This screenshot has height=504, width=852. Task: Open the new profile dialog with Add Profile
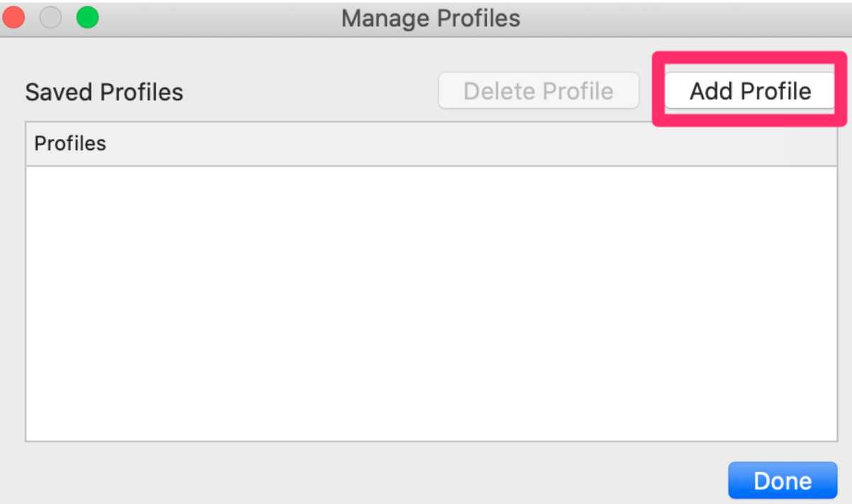click(750, 91)
